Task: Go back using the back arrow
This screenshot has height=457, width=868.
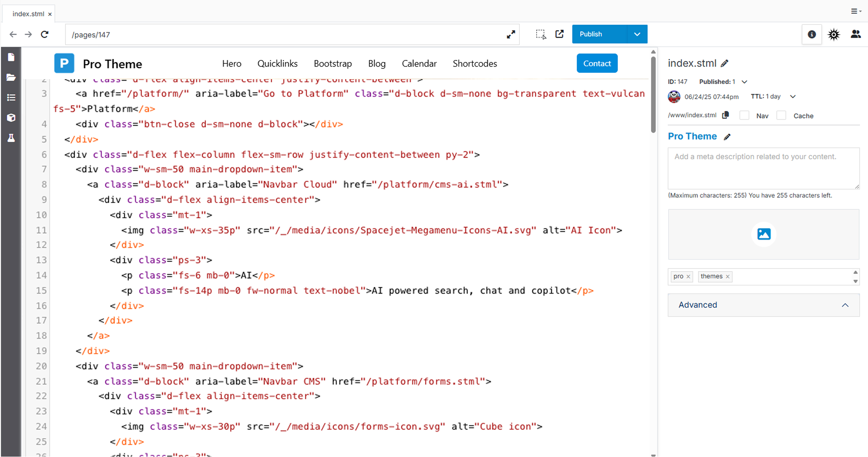Action: pos(13,34)
